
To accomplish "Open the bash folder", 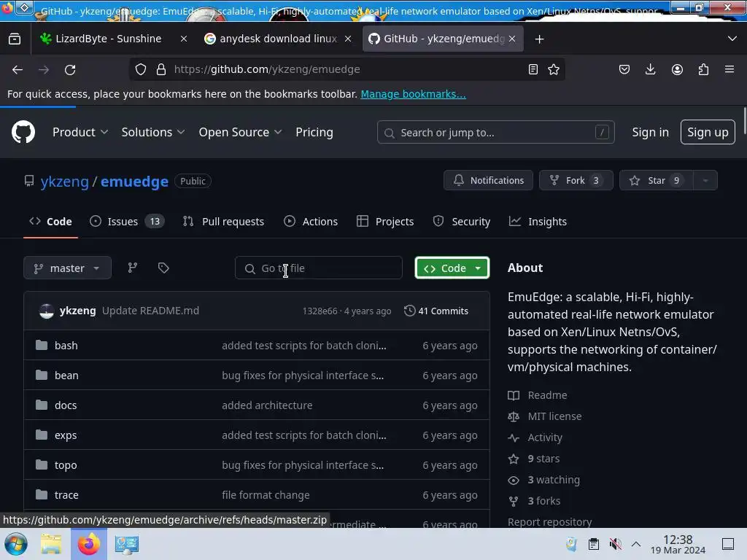I will tap(66, 345).
